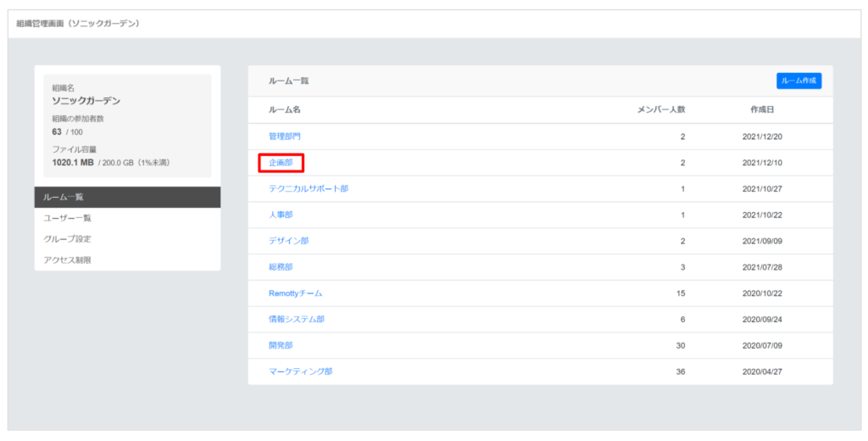The height and width of the screenshot is (441, 868).
Task: Go to ユーザー一覧 in the sidebar
Action: 127,218
